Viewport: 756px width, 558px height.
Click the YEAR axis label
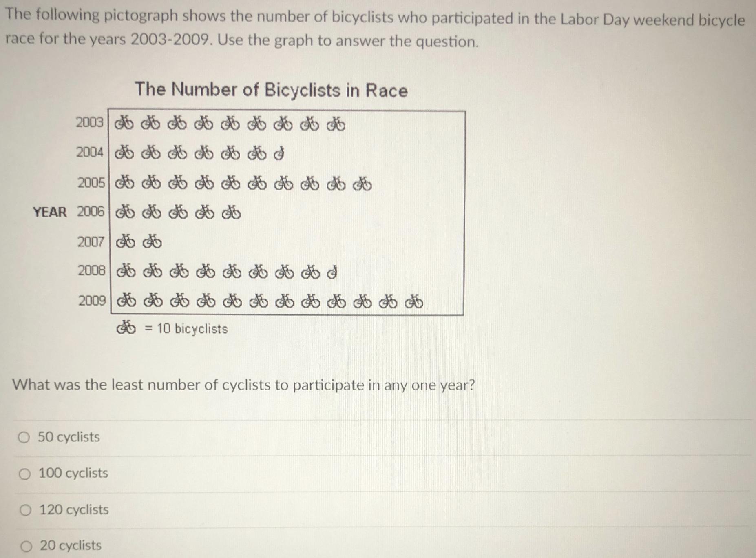[x=50, y=212]
